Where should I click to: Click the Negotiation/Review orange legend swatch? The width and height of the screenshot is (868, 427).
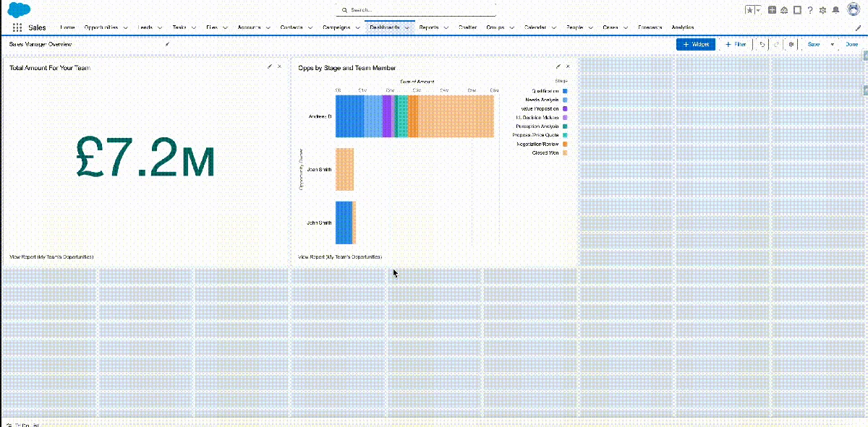tap(565, 144)
